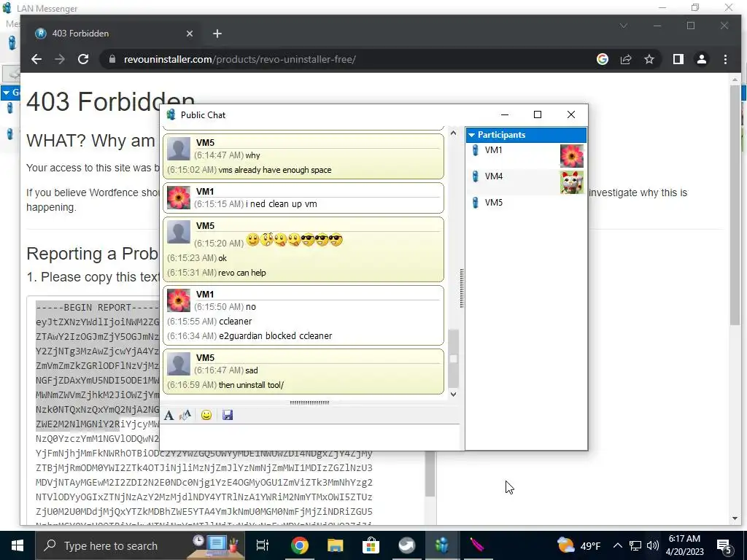The image size is (747, 560).
Task: Open the Chrome side panel icon
Action: click(x=678, y=59)
